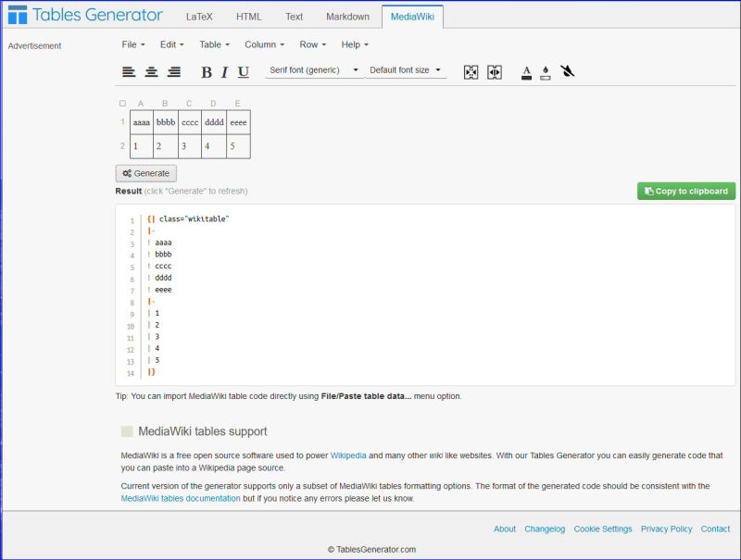Open the File menu
Screen dimensions: 741x560
click(132, 44)
